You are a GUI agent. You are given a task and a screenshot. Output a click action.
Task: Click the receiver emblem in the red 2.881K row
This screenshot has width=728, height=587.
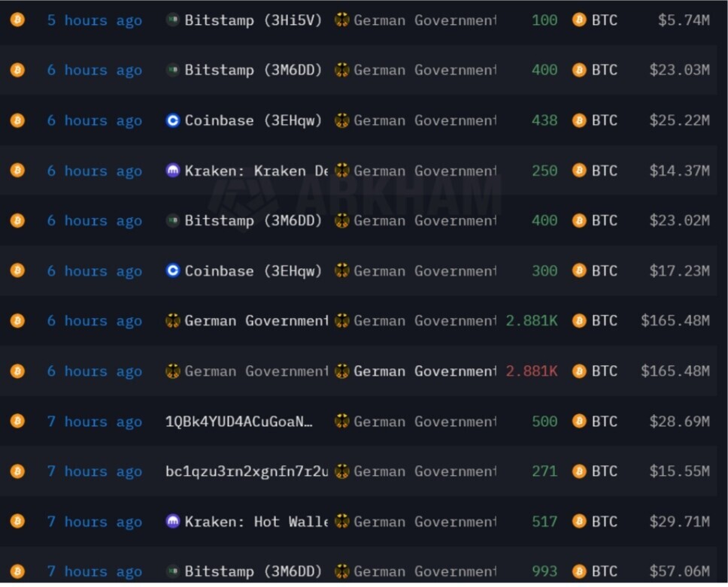(x=341, y=371)
